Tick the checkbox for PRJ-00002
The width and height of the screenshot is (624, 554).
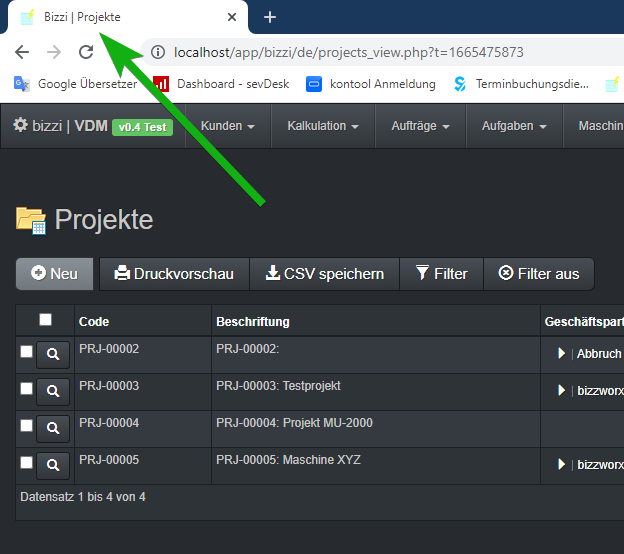point(26,352)
